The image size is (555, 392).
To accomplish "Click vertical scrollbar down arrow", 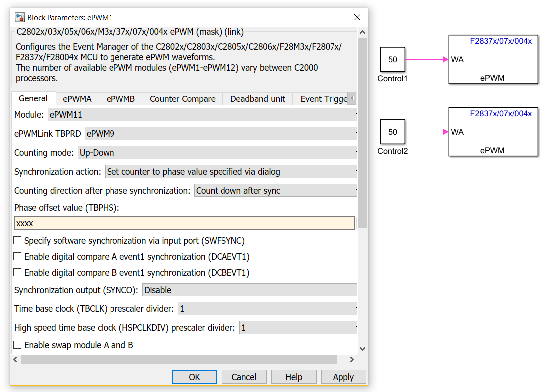I will [x=362, y=349].
